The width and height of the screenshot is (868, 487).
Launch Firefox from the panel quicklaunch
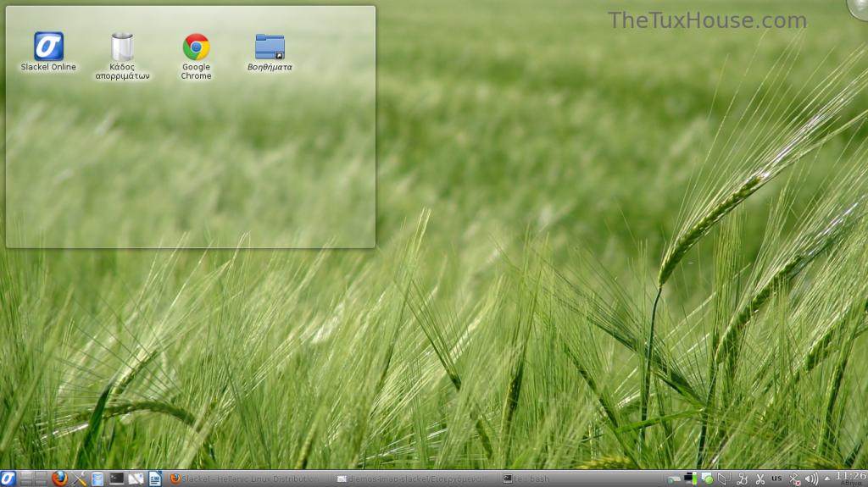click(x=59, y=479)
